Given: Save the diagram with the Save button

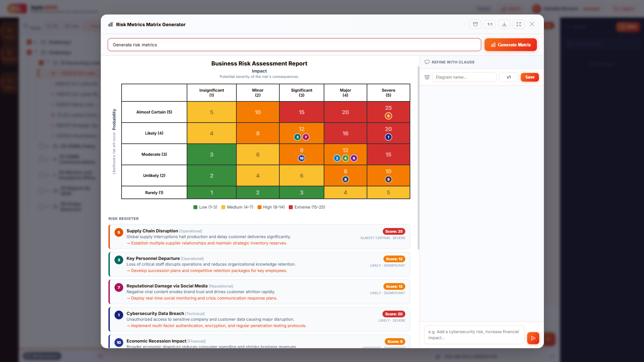Looking at the screenshot, I should (530, 77).
